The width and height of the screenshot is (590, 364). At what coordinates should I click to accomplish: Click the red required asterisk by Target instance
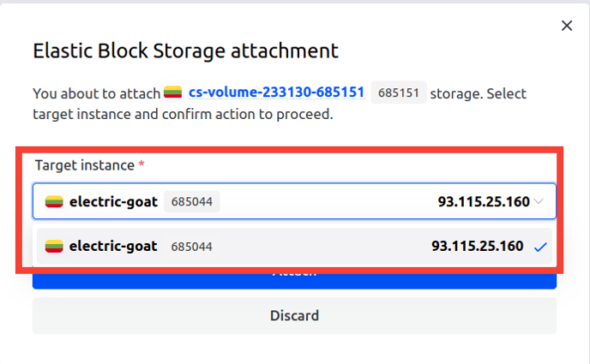click(x=141, y=164)
